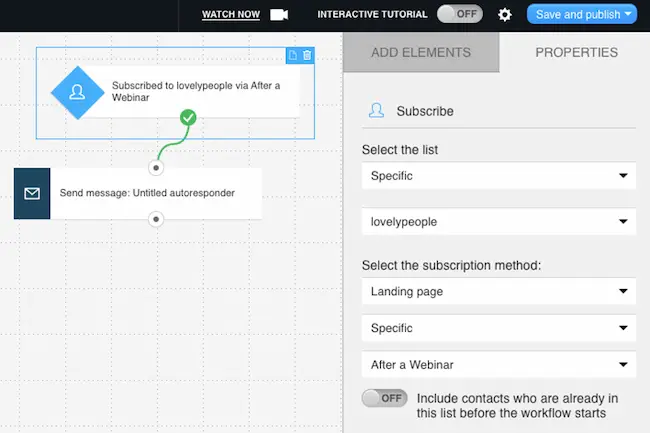The height and width of the screenshot is (433, 650).
Task: Enable Include contacts already in list toggle
Action: pyautogui.click(x=384, y=398)
